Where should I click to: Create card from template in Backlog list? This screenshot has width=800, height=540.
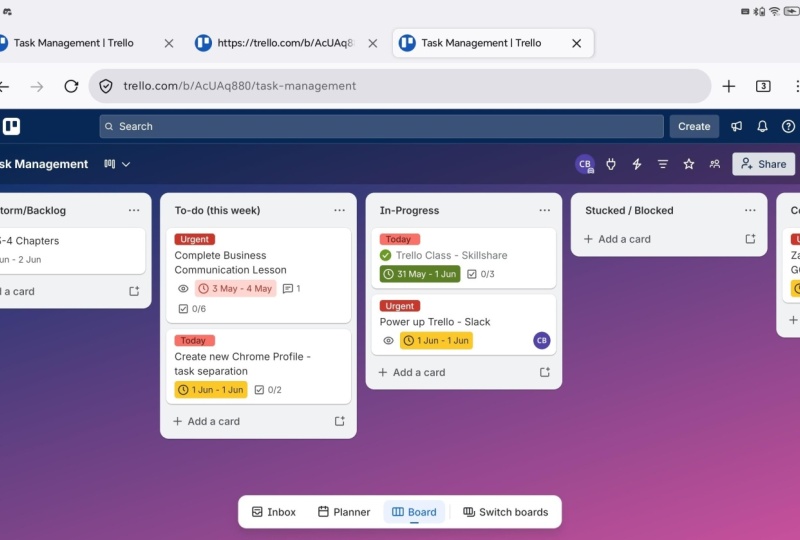tap(134, 291)
